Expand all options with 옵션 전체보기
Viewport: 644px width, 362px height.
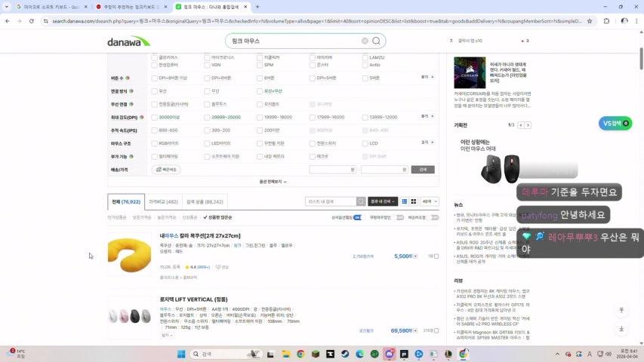tap(273, 182)
